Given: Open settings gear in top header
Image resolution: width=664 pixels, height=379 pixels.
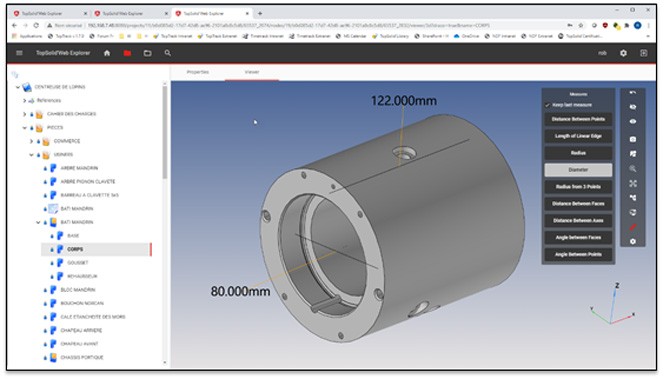Looking at the screenshot, I should pos(623,53).
